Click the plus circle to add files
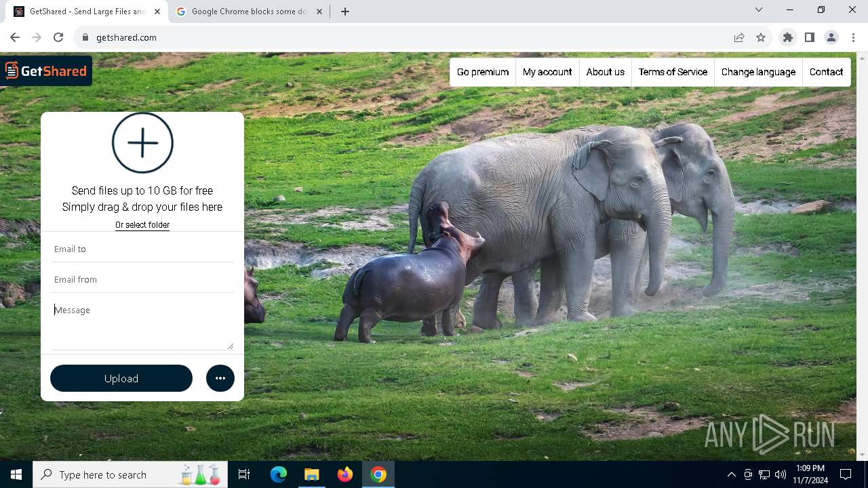The height and width of the screenshot is (488, 868). point(142,143)
